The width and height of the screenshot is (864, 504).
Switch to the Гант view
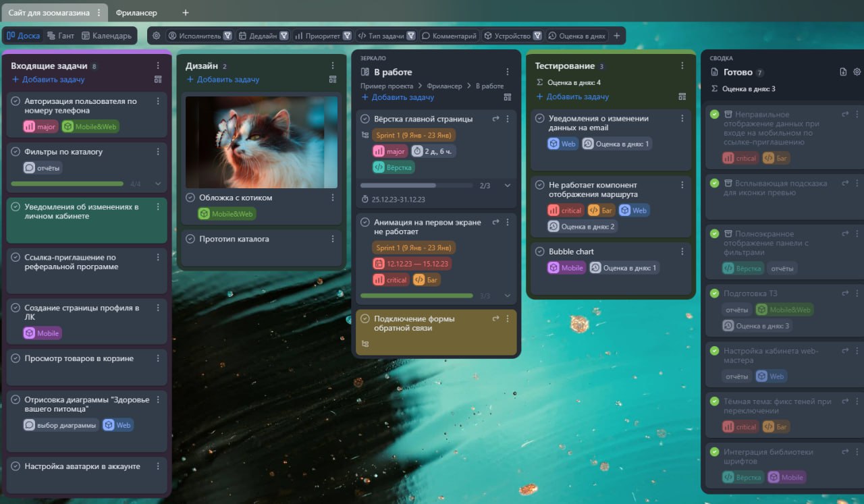tap(60, 36)
